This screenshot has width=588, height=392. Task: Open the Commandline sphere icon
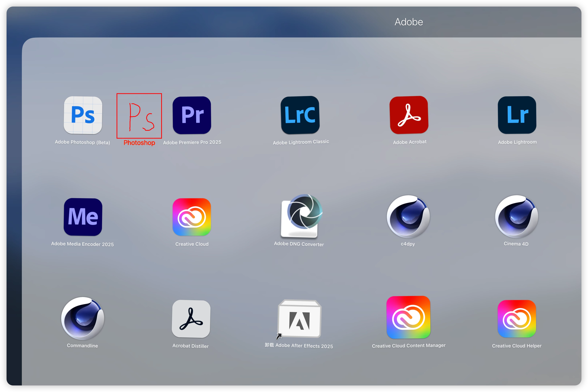coord(83,318)
